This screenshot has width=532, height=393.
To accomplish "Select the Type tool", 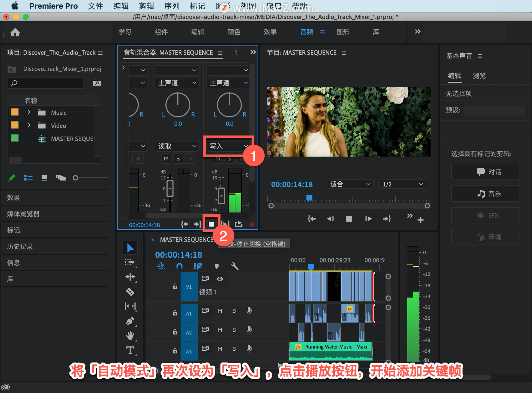I will click(130, 350).
